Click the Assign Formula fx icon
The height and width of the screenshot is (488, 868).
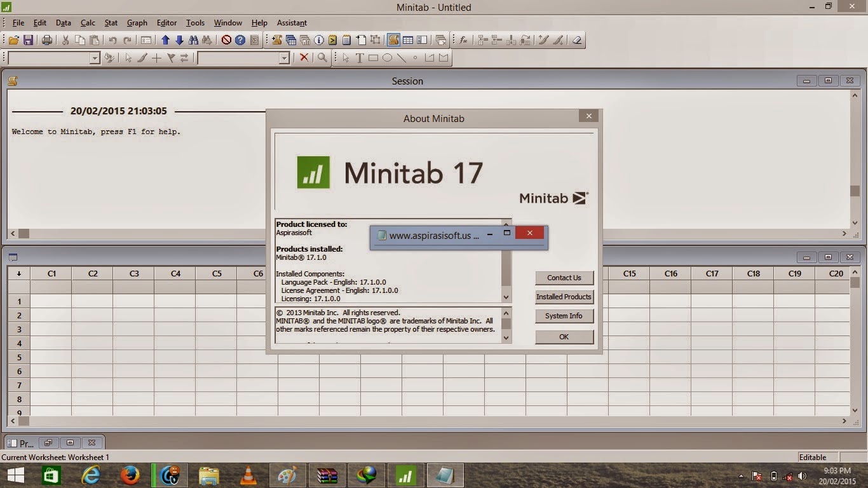tap(464, 40)
